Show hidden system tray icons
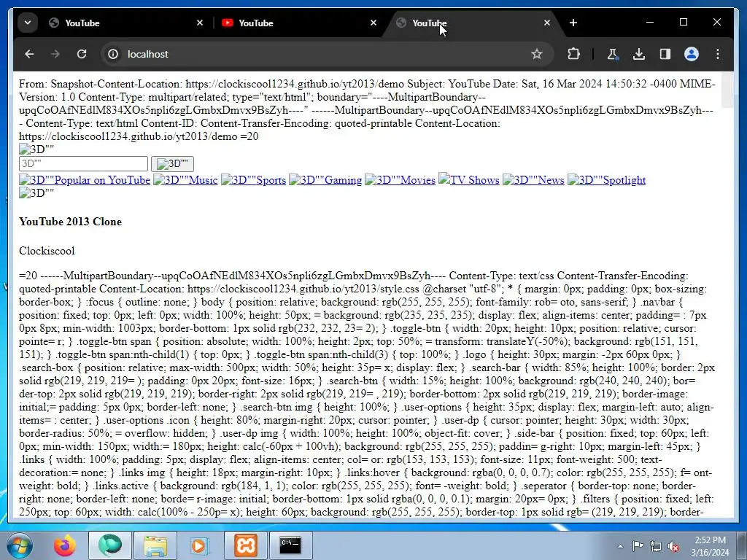The image size is (747, 560). (620, 546)
